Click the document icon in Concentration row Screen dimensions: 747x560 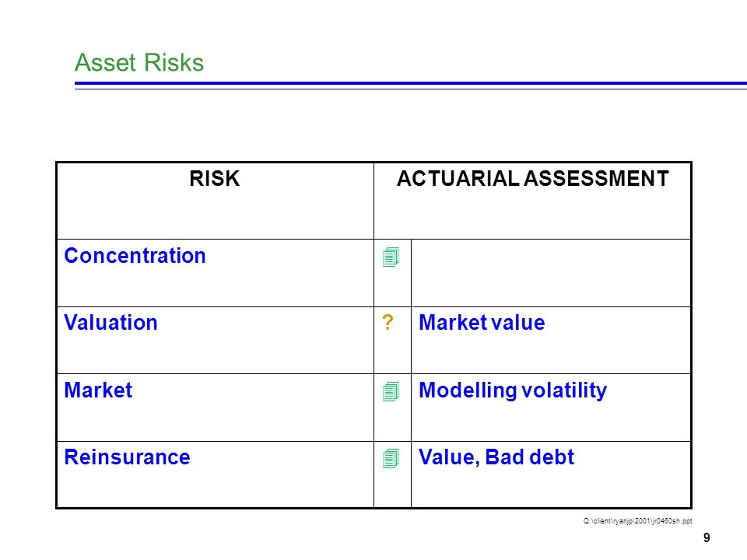391,257
